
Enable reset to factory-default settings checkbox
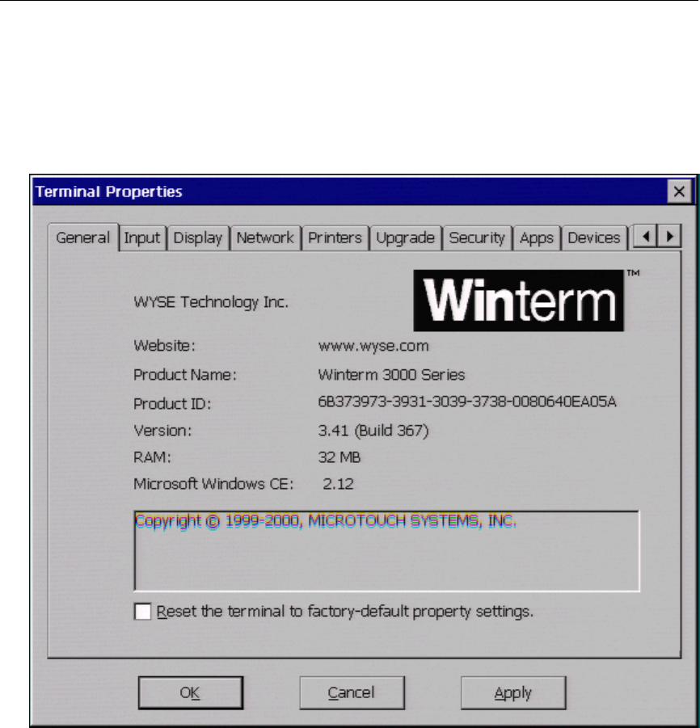(x=142, y=612)
